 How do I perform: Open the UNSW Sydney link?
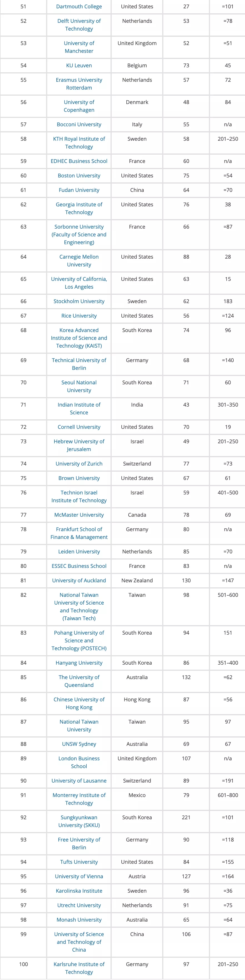(x=79, y=744)
